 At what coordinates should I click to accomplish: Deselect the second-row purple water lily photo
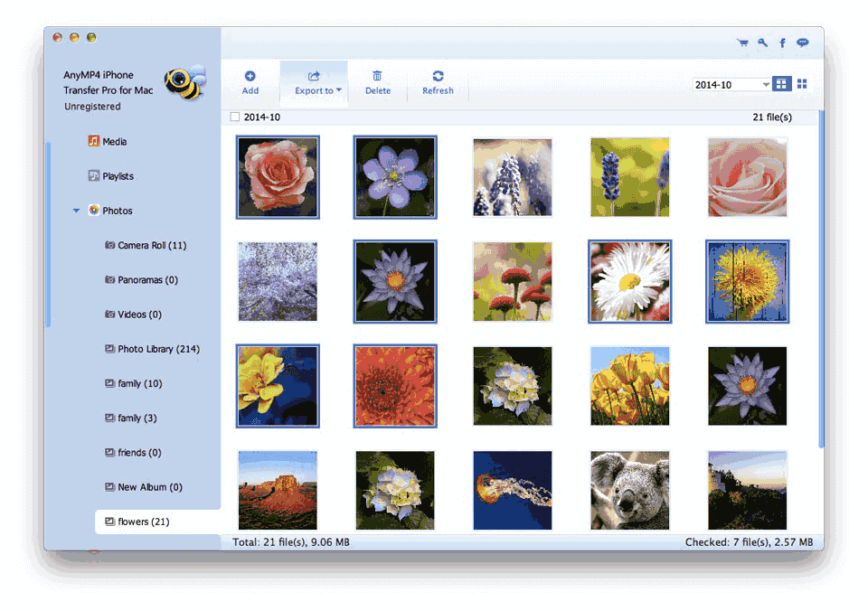pos(395,281)
